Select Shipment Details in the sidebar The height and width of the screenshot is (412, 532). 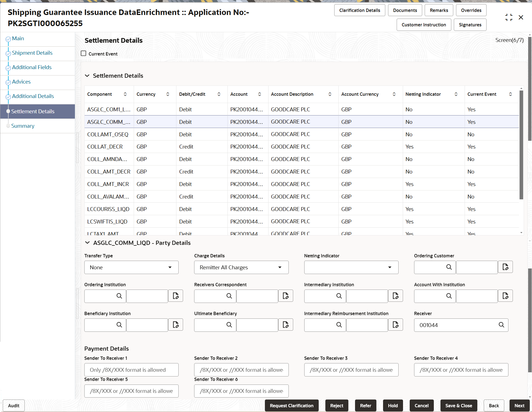32,53
